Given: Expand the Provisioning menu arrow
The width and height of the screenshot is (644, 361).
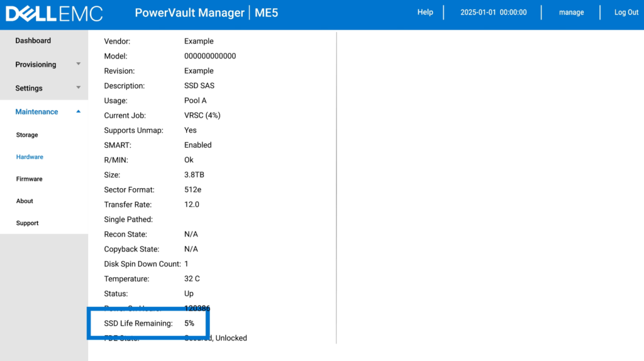Looking at the screenshot, I should (x=78, y=64).
